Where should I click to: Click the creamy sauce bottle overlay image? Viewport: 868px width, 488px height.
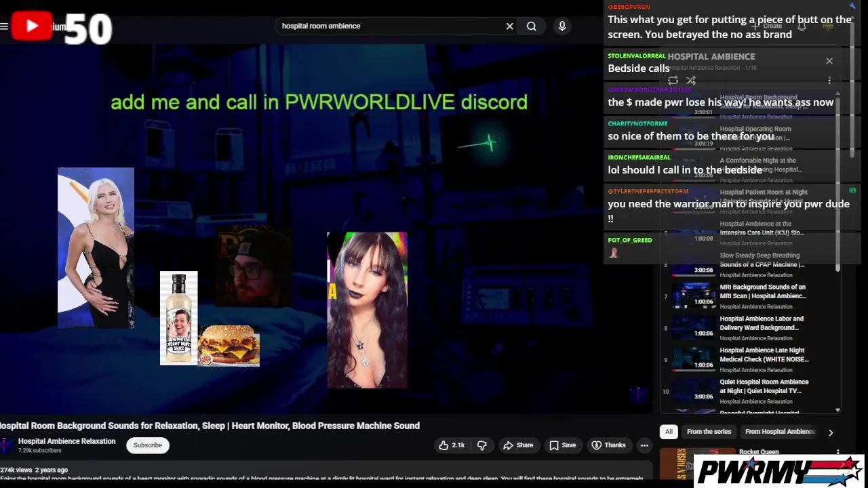pyautogui.click(x=178, y=319)
